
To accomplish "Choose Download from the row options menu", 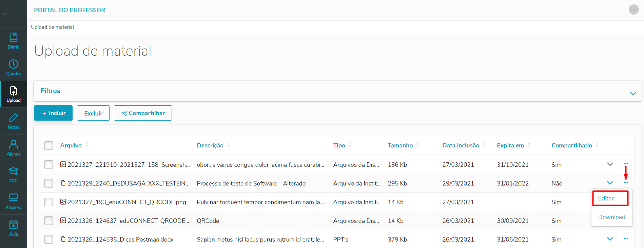I will [611, 217].
